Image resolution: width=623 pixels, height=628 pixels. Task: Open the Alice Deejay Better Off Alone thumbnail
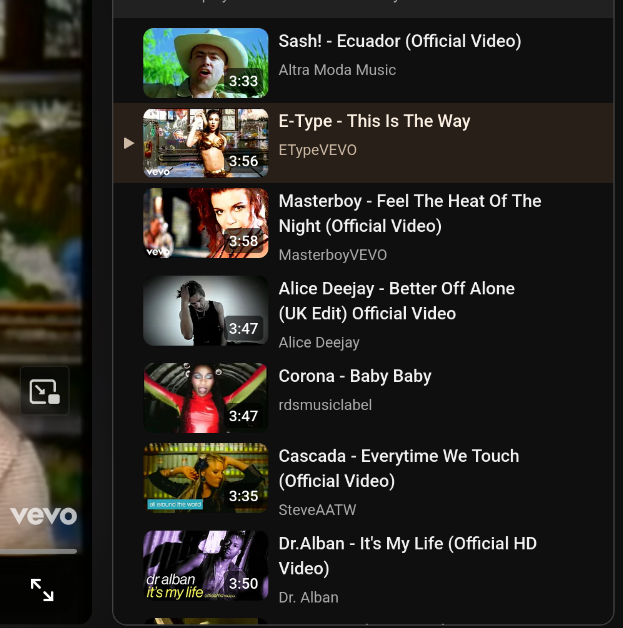[205, 310]
